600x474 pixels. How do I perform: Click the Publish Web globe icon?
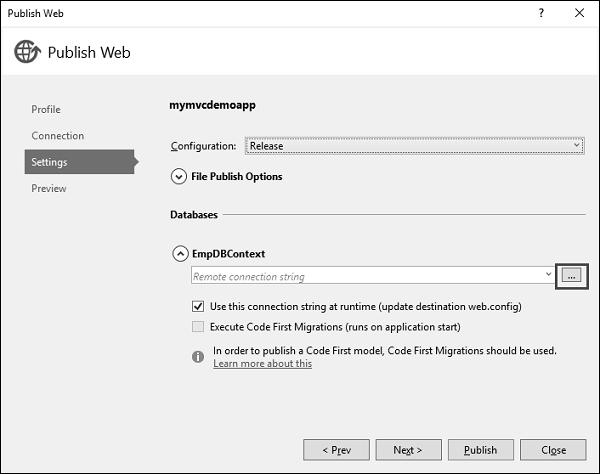click(x=27, y=52)
